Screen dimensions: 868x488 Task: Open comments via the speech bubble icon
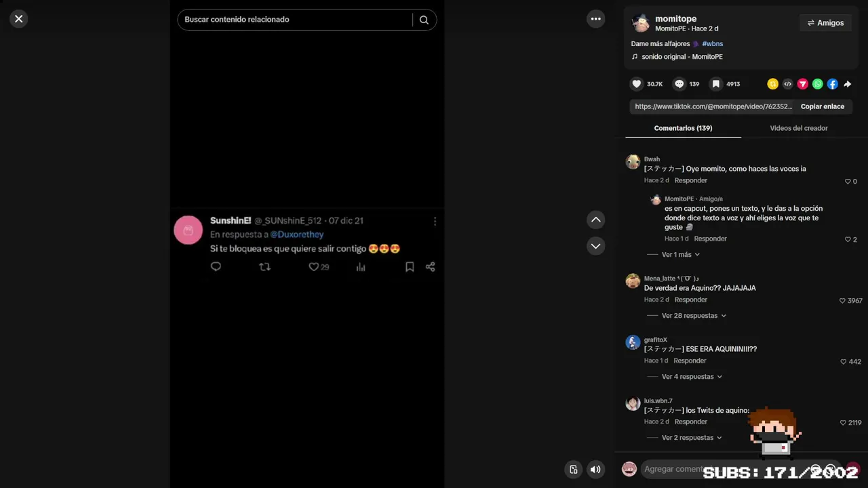pos(679,84)
